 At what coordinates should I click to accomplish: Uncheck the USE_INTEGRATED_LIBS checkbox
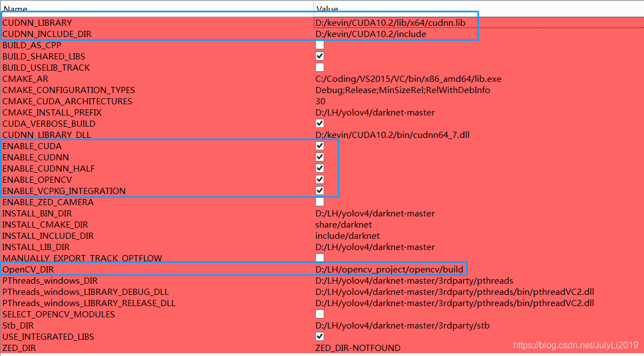[320, 337]
